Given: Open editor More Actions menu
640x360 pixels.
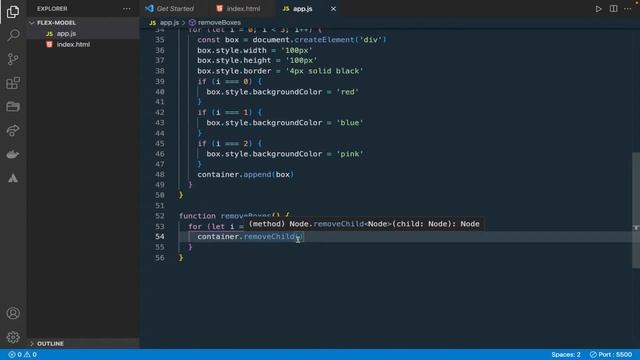Looking at the screenshot, I should point(628,9).
